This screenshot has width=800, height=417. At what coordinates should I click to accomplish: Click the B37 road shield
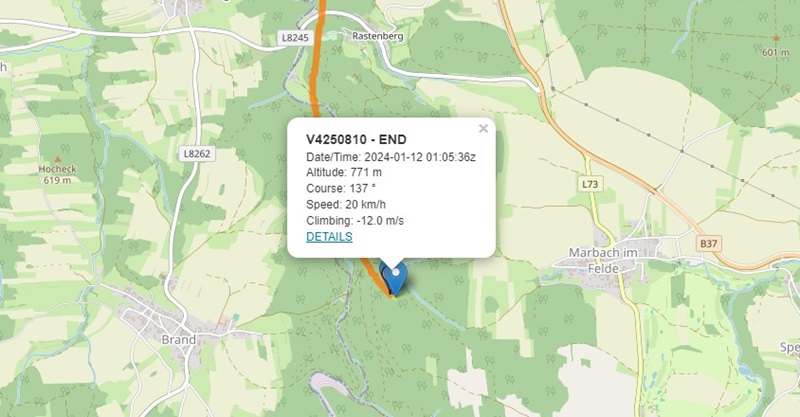click(x=709, y=243)
